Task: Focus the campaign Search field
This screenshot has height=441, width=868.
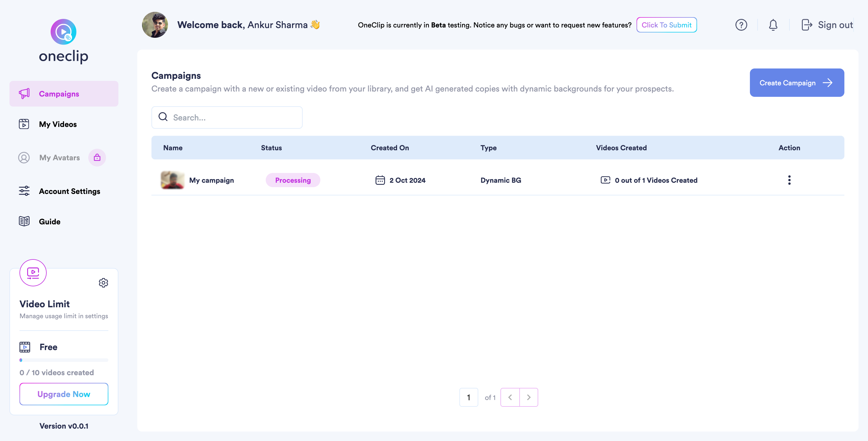Action: 227,117
